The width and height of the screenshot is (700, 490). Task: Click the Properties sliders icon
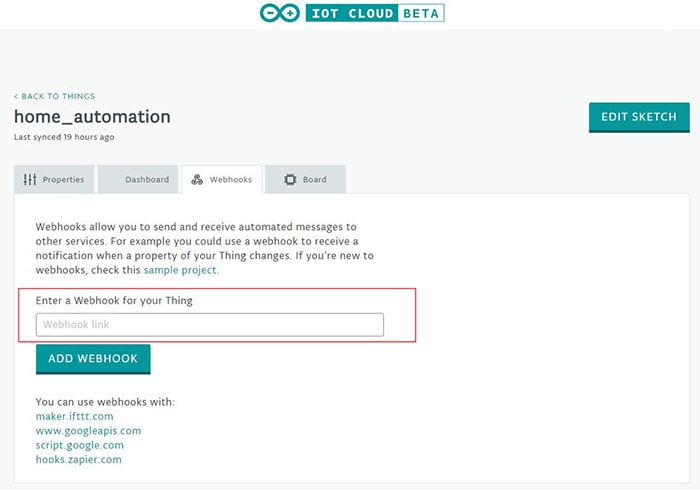coord(30,180)
